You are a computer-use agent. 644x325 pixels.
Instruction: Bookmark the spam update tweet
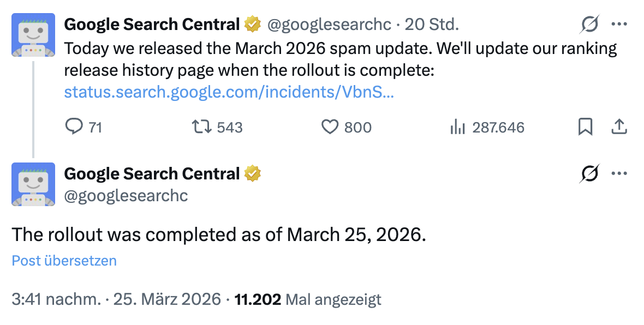point(585,126)
